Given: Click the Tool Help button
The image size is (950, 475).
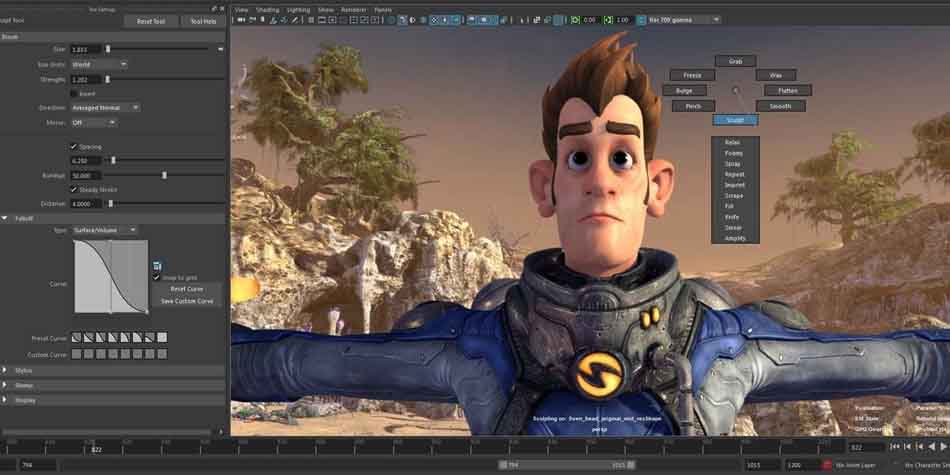Looking at the screenshot, I should [204, 21].
